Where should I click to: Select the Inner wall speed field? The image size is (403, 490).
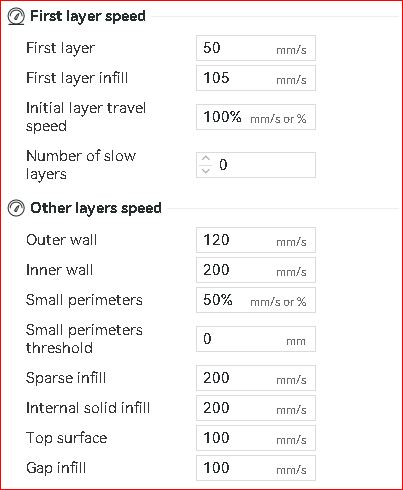256,270
